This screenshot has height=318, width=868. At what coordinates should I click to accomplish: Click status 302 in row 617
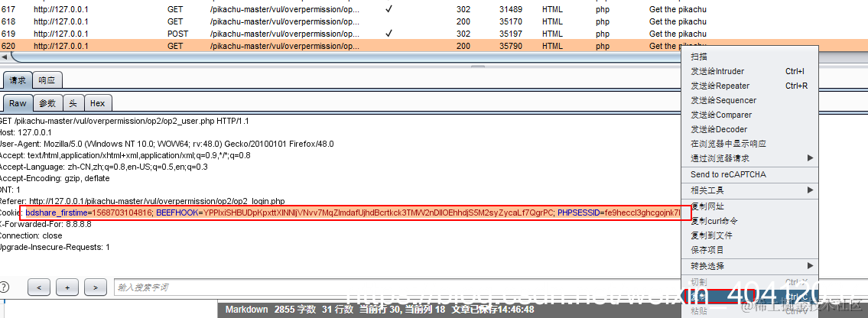pyautogui.click(x=464, y=9)
